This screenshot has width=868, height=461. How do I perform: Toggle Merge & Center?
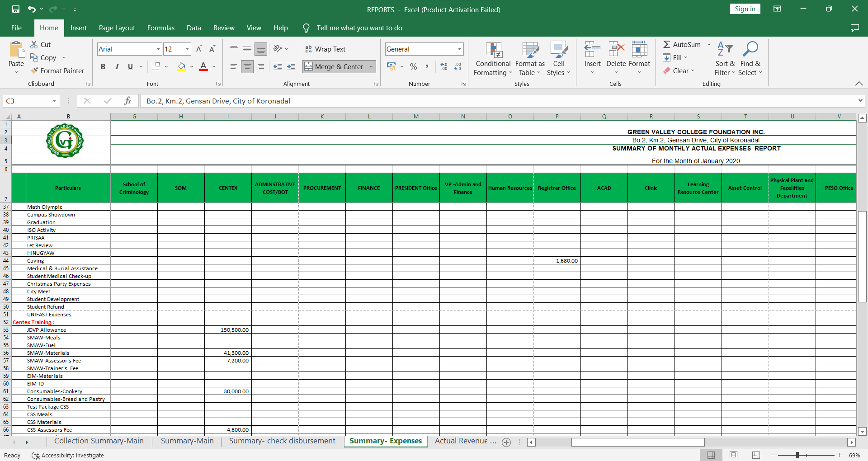[334, 66]
